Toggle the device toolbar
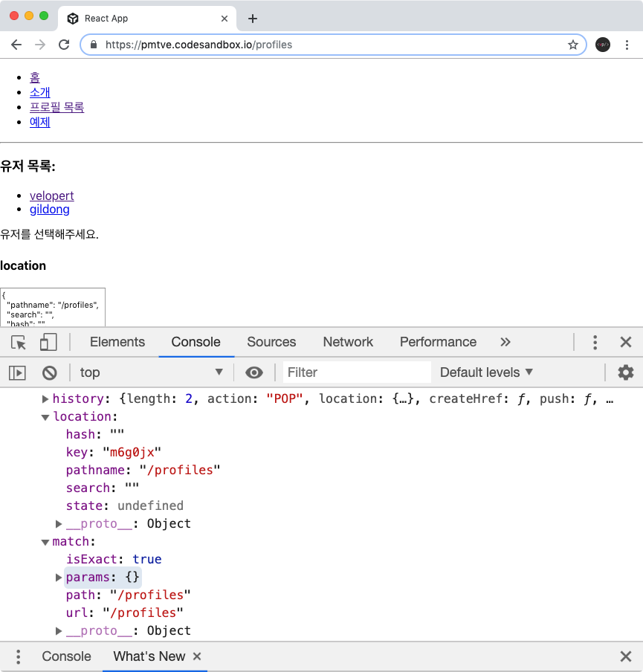Image resolution: width=643 pixels, height=672 pixels. 48,343
